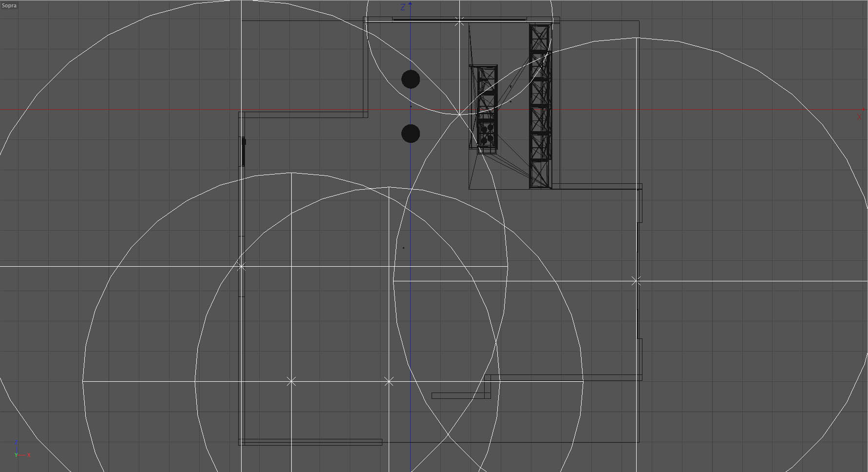Select the light cross marker on the left wall
This screenshot has height=472, width=868.
tap(241, 267)
